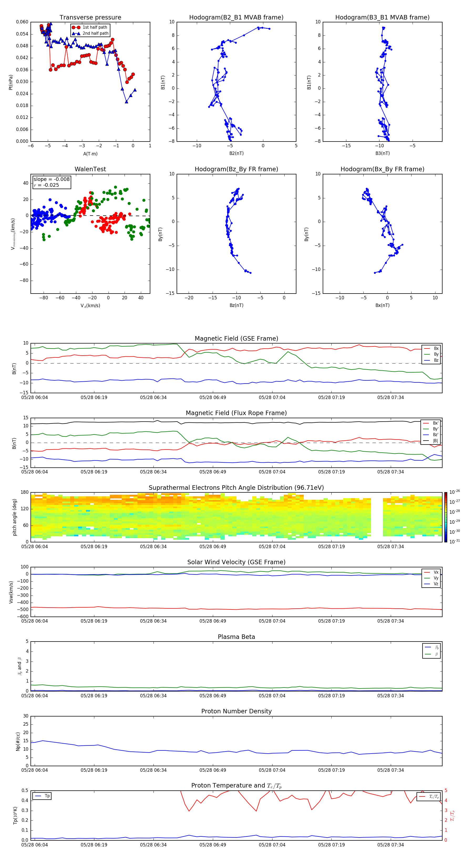
Task: Click the red Te/Tp right axis label
Action: point(452,815)
